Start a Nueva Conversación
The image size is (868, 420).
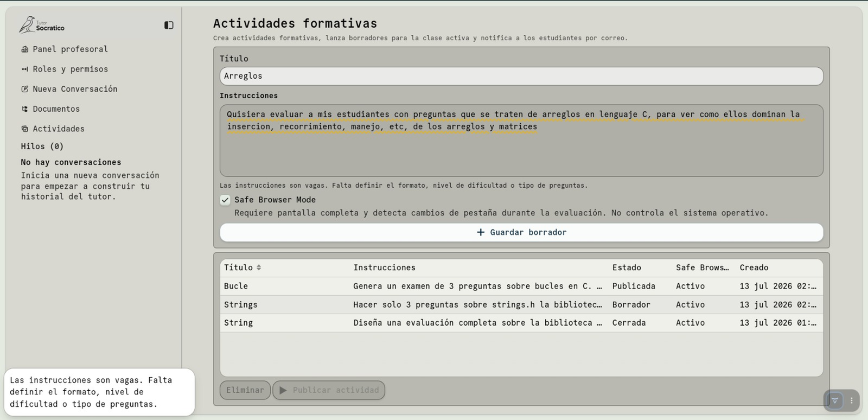coord(75,89)
